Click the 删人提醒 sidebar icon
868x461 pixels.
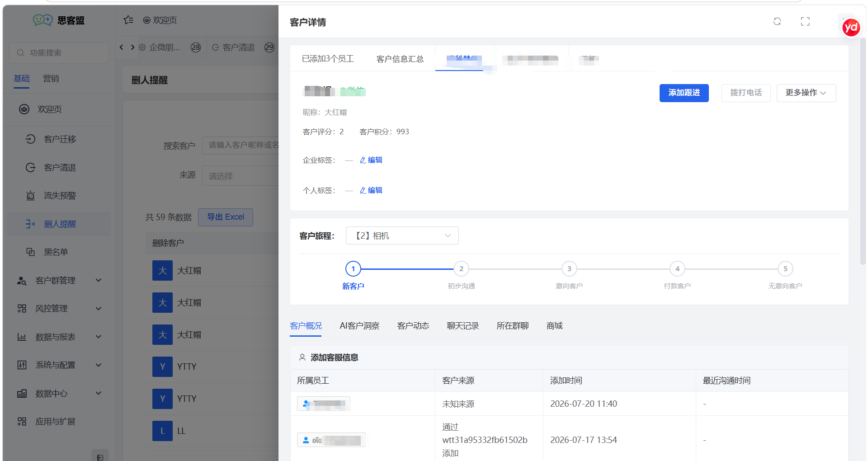pos(30,224)
